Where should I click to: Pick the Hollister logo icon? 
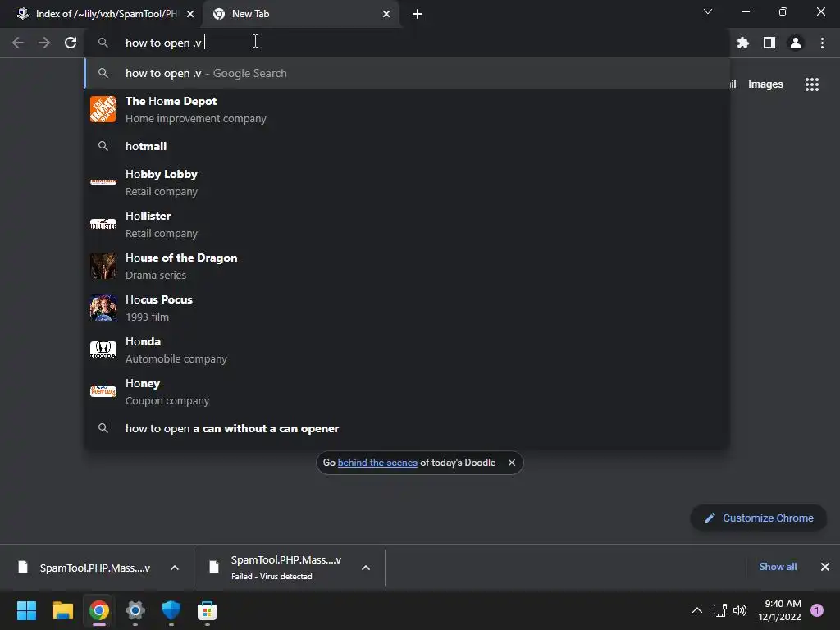point(103,224)
